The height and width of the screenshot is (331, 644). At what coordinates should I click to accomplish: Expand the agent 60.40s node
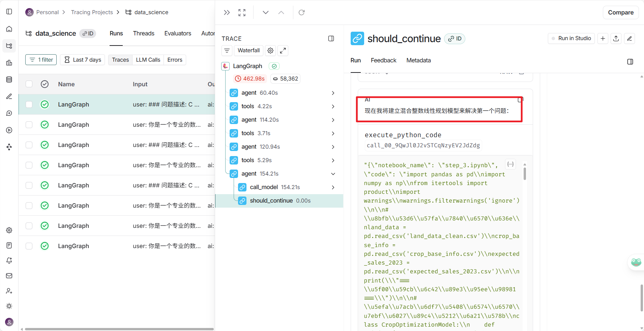(333, 93)
